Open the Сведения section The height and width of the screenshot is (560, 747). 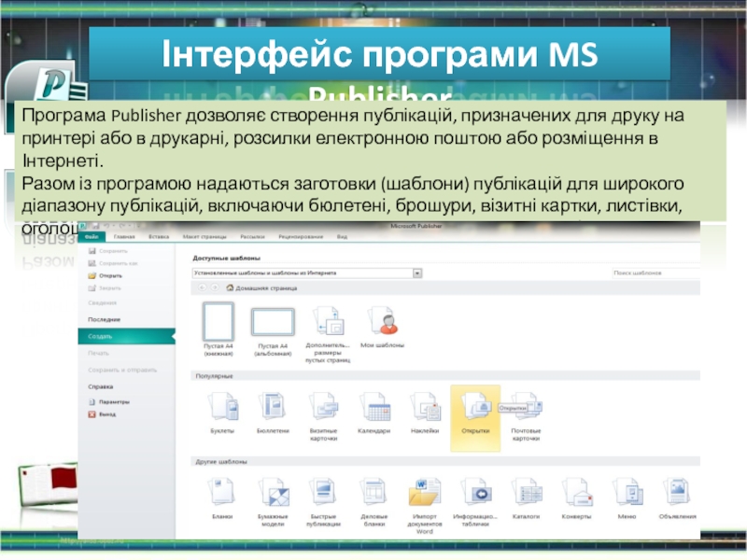[x=102, y=302]
